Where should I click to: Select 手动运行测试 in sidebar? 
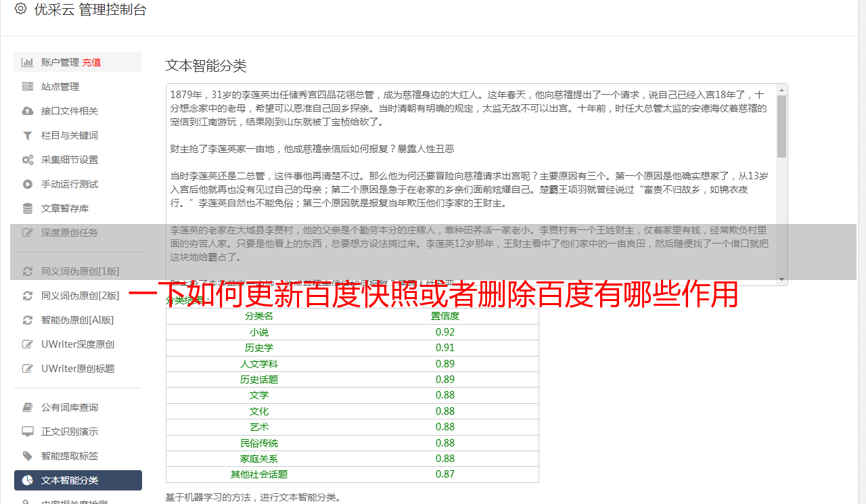tap(78, 184)
